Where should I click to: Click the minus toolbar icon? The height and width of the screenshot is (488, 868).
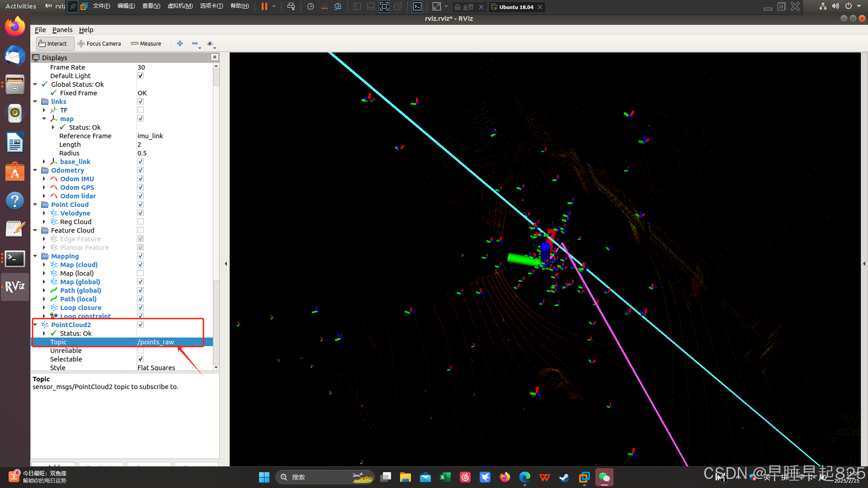[195, 43]
